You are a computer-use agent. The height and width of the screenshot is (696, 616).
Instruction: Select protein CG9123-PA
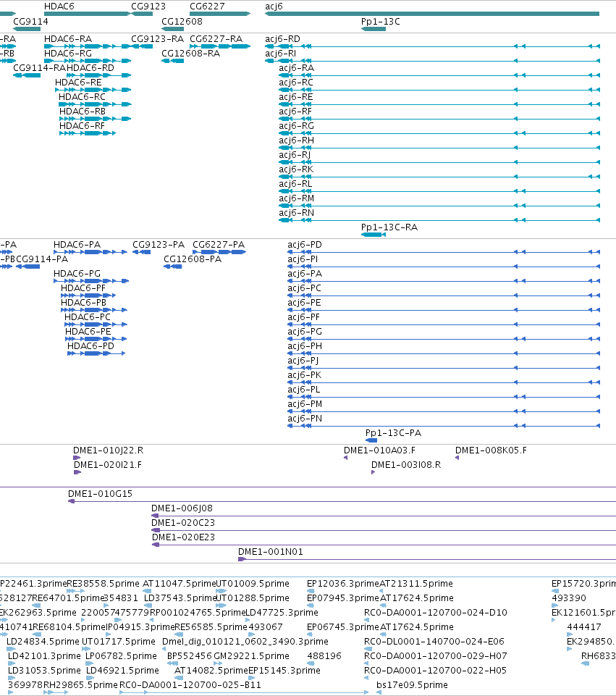pos(159,244)
